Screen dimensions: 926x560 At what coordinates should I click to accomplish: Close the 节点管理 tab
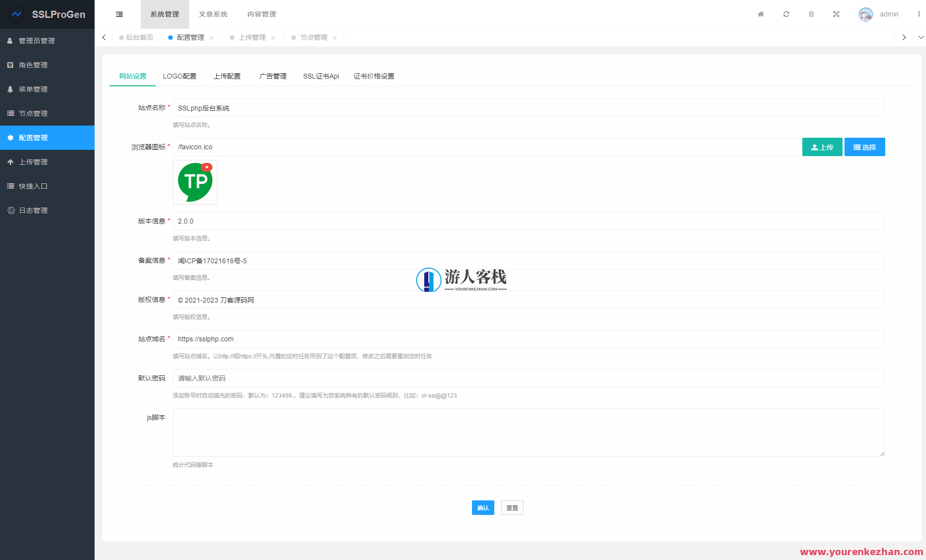[335, 37]
